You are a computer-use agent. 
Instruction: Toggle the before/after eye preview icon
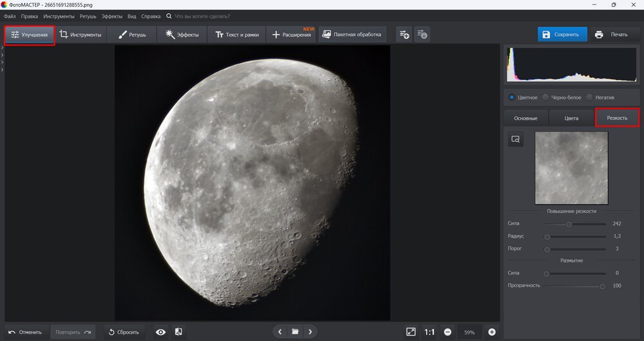click(161, 332)
